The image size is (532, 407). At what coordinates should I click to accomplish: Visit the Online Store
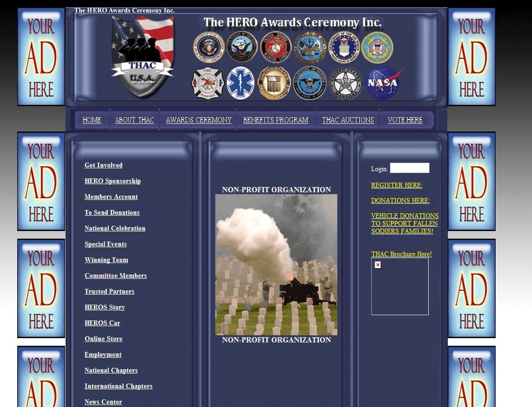[x=103, y=339]
